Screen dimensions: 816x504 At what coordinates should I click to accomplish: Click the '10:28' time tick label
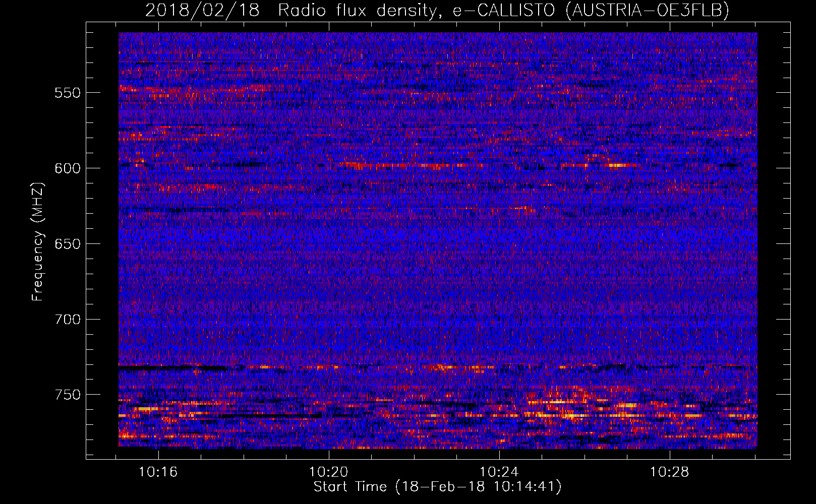tap(669, 472)
